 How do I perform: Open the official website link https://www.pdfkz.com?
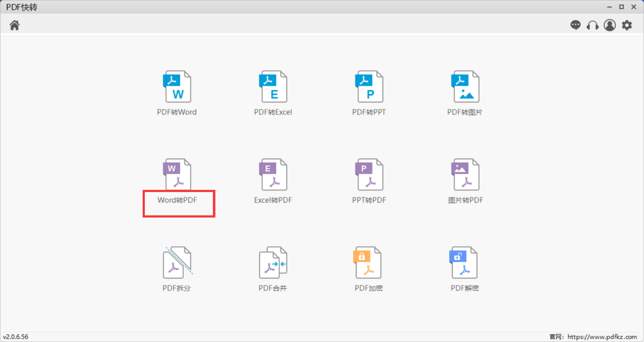[x=602, y=337]
